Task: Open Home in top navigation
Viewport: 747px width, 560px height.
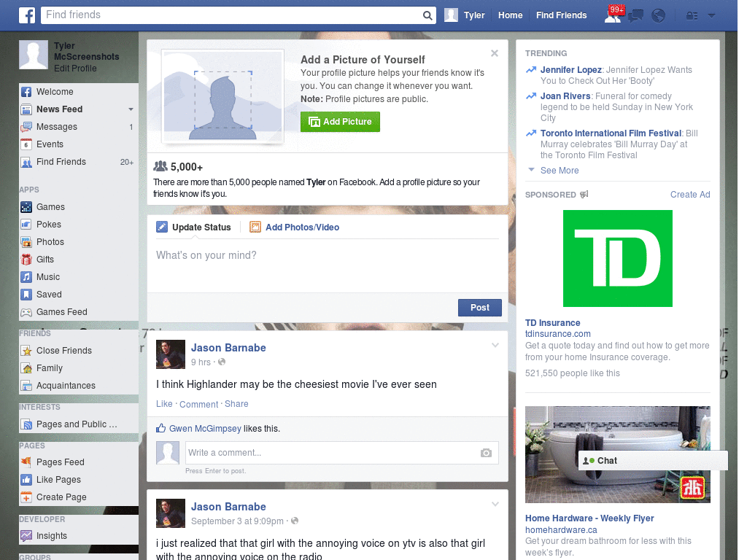Action: [510, 15]
